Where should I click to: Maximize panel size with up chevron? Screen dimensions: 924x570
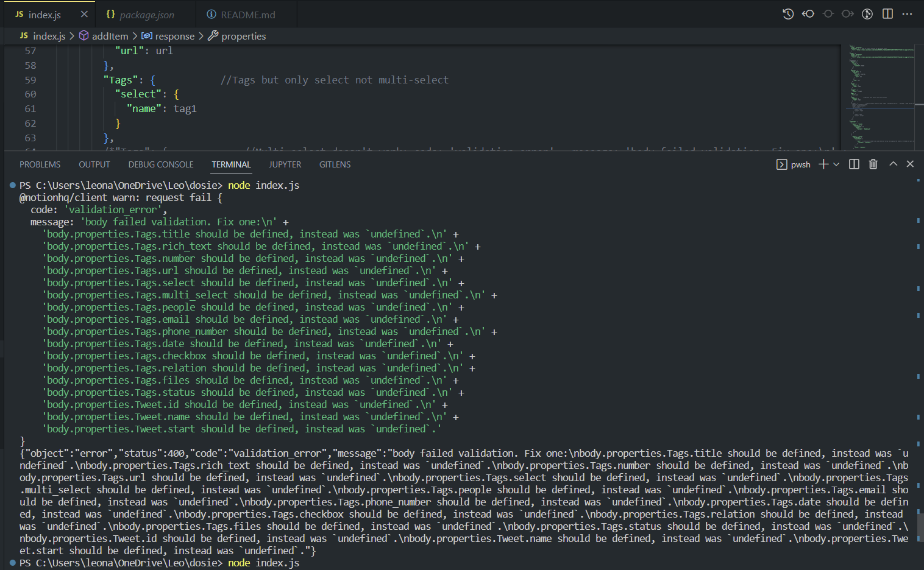(x=894, y=164)
